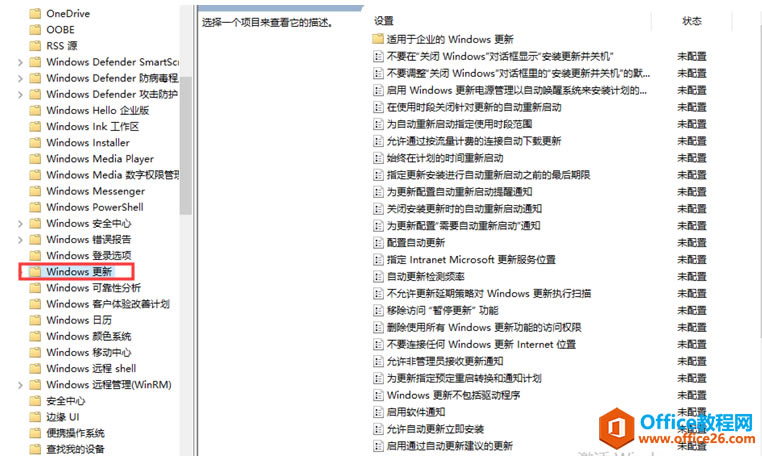762x456 pixels.
Task: Select Windows Ink 工作区 tree item
Action: pyautogui.click(x=93, y=126)
